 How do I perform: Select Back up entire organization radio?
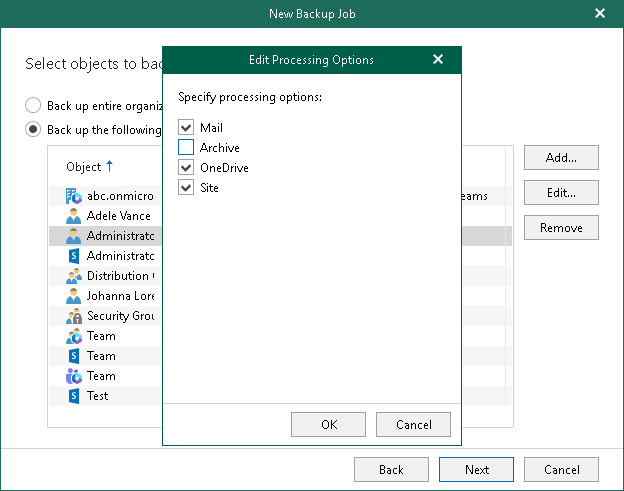[x=34, y=105]
